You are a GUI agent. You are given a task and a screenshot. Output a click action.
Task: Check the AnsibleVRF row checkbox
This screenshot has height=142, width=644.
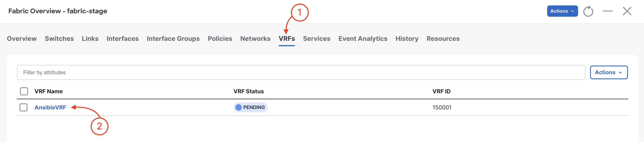point(23,107)
